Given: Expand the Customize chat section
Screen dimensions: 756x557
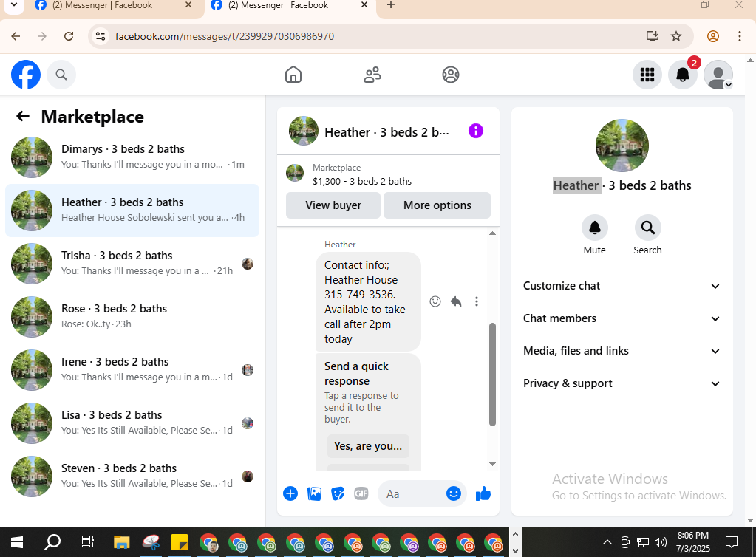Looking at the screenshot, I should [622, 286].
